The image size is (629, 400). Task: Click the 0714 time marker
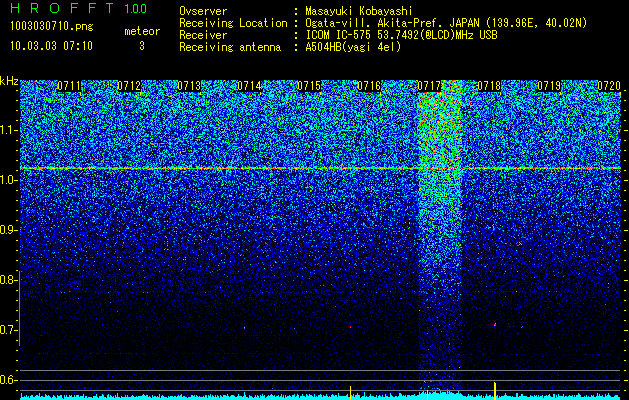249,86
